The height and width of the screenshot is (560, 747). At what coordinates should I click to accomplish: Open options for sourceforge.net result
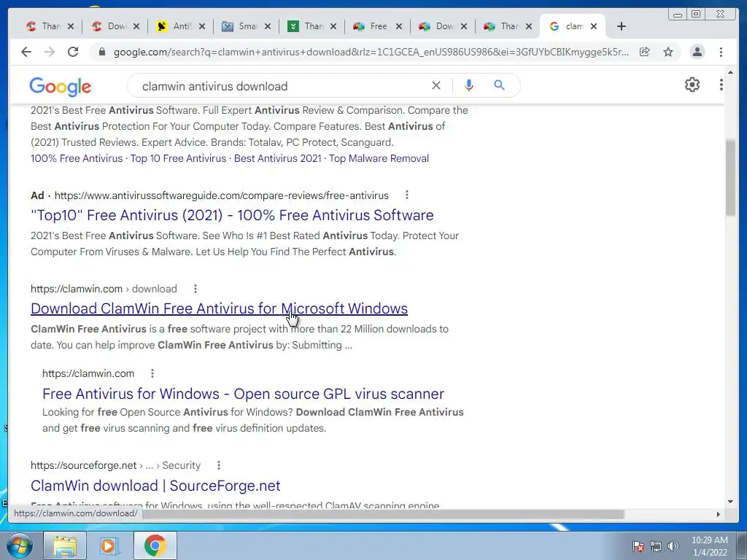(219, 465)
